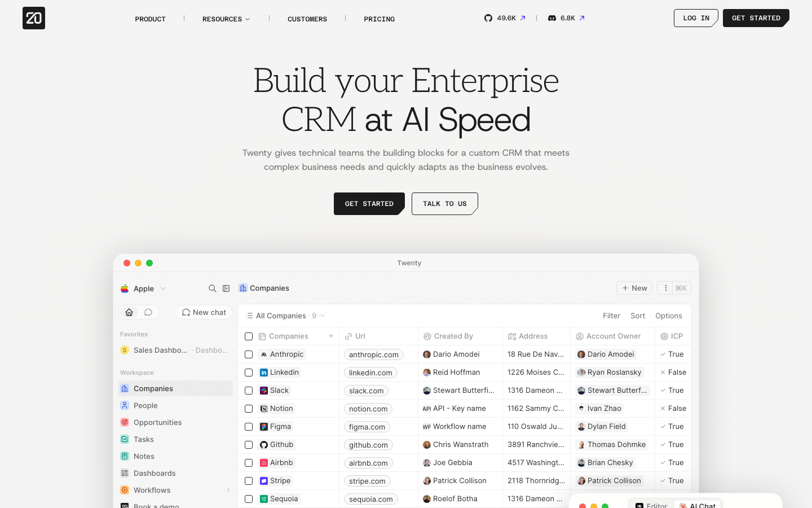Open the anthropic.com URL chip
The width and height of the screenshot is (812, 508).
click(374, 354)
